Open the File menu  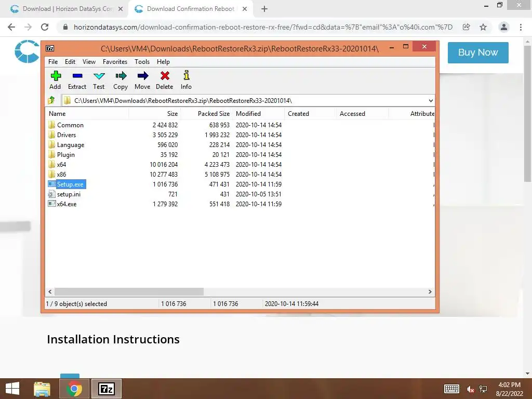(53, 62)
